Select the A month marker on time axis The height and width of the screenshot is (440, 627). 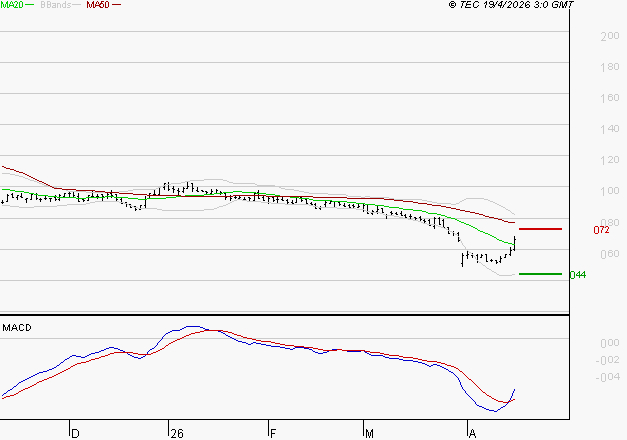[471, 433]
